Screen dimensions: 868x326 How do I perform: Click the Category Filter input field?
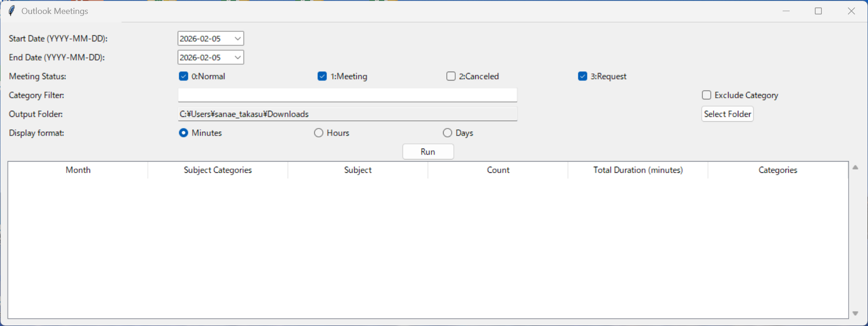click(x=347, y=95)
